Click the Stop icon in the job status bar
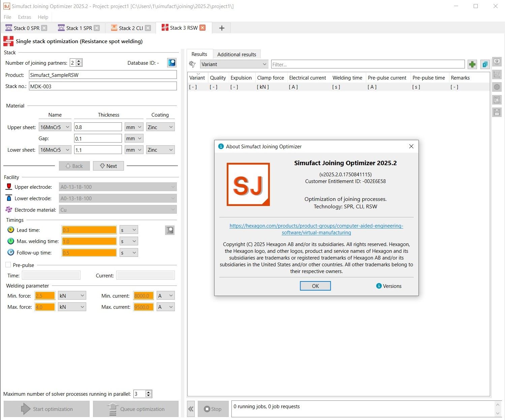This screenshot has height=420, width=505. click(x=207, y=409)
